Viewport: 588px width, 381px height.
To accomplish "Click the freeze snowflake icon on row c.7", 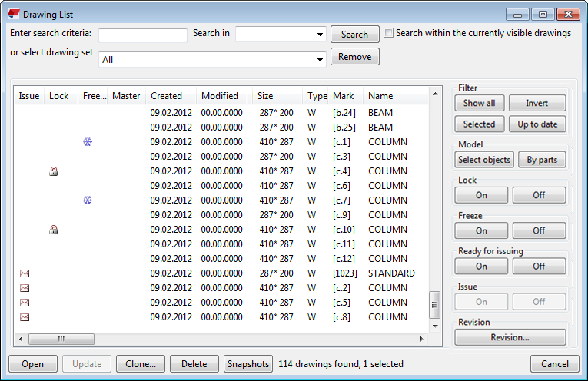I will [x=88, y=200].
